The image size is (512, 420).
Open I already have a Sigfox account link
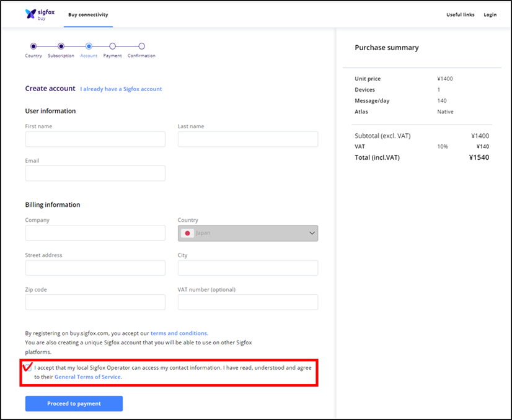coord(121,89)
